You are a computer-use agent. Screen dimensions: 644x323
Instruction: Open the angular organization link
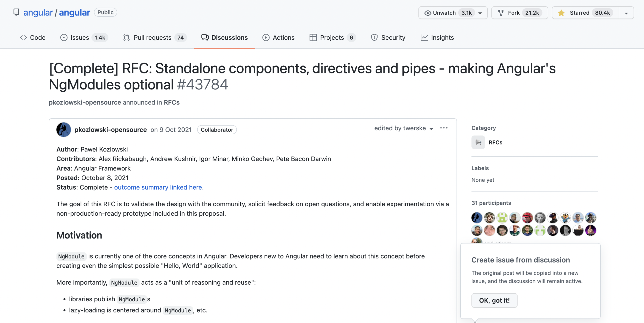click(38, 12)
